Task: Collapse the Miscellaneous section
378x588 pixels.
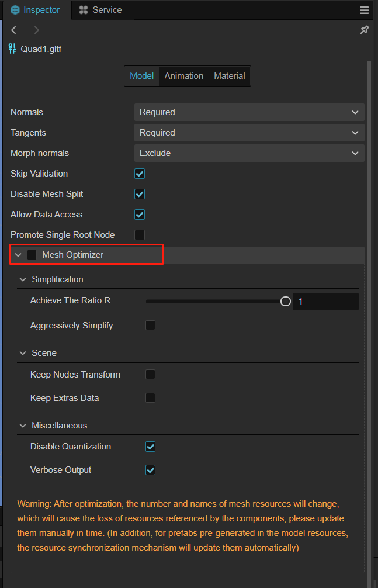Action: pyautogui.click(x=23, y=426)
